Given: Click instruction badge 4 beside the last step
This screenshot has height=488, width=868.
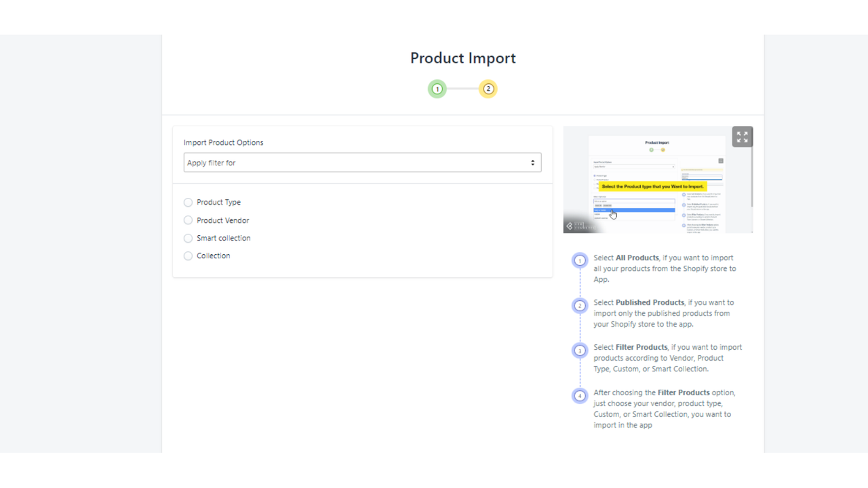Looking at the screenshot, I should point(580,395).
